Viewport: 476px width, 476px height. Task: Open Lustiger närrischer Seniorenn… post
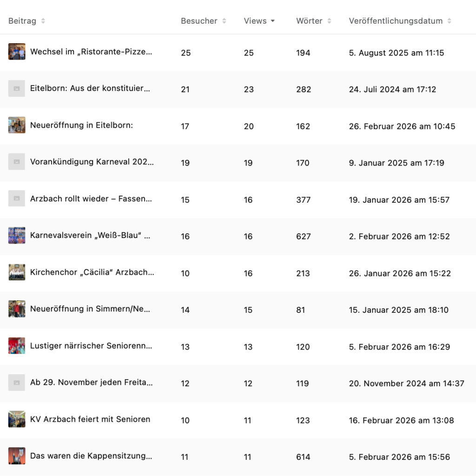click(x=91, y=346)
